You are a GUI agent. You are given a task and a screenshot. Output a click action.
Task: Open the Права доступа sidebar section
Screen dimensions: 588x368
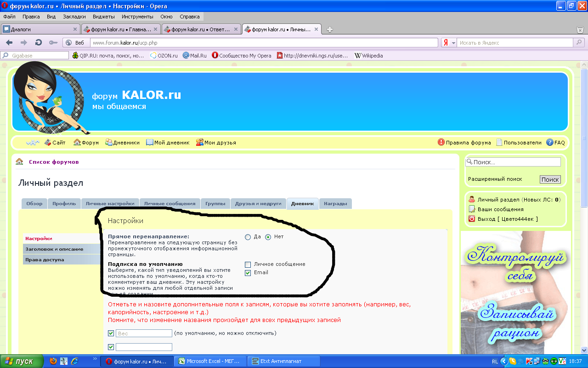(x=45, y=260)
